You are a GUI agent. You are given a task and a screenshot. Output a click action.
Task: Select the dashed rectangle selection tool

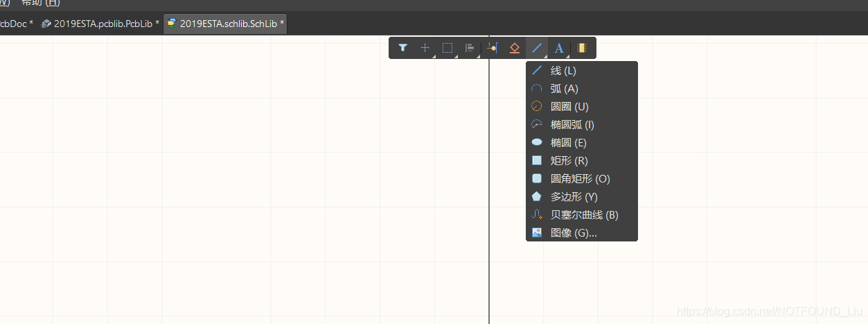point(448,48)
